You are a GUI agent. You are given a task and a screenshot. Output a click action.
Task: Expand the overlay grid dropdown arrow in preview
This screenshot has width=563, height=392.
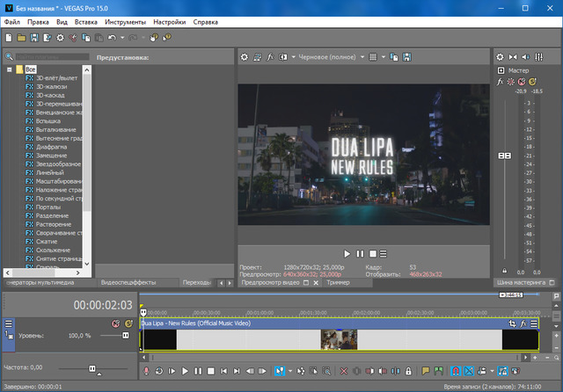(x=384, y=57)
